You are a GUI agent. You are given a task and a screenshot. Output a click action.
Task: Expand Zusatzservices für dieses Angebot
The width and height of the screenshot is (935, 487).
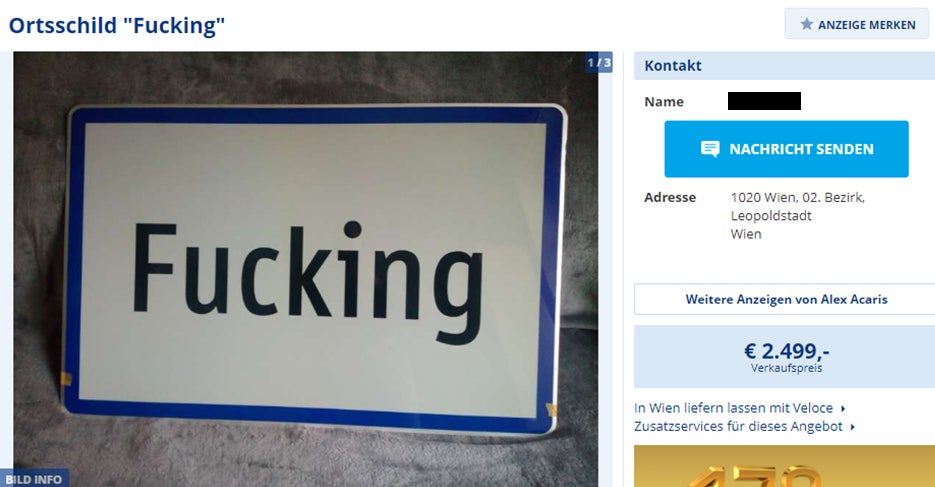[x=738, y=427]
